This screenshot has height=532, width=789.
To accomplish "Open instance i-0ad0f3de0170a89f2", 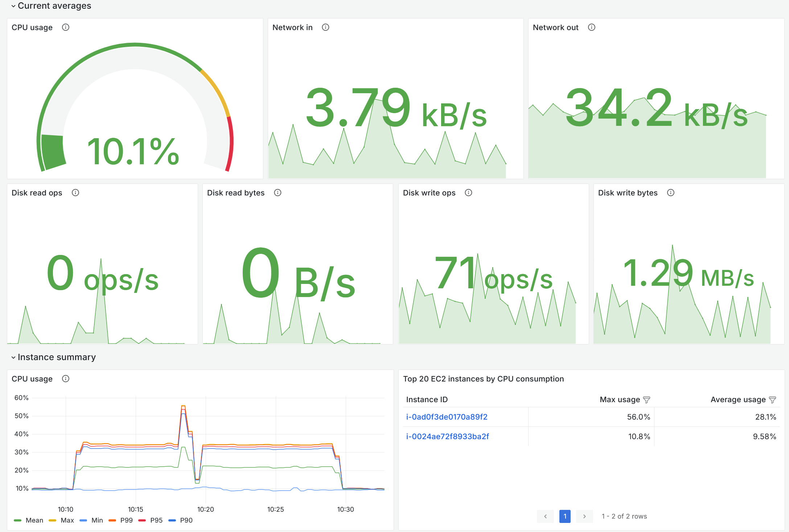I will tap(447, 417).
